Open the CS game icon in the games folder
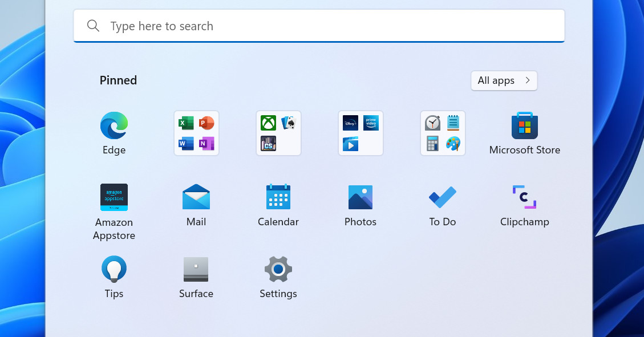 (x=268, y=144)
